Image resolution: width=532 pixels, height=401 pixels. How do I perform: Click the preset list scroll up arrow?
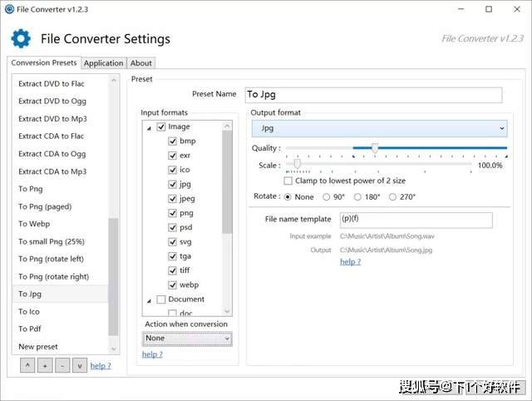coord(113,81)
